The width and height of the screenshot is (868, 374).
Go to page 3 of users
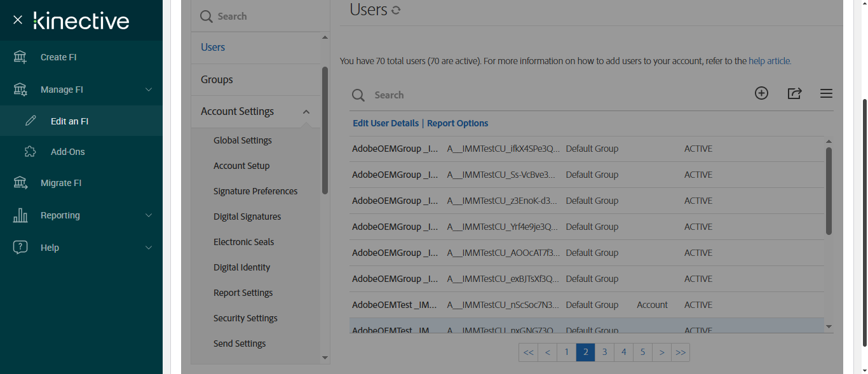604,352
